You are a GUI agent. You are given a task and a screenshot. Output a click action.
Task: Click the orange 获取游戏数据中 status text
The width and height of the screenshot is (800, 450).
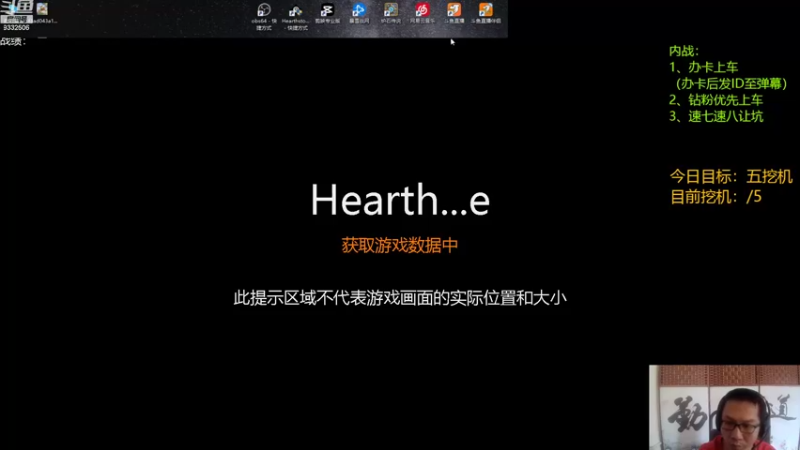tap(399, 245)
